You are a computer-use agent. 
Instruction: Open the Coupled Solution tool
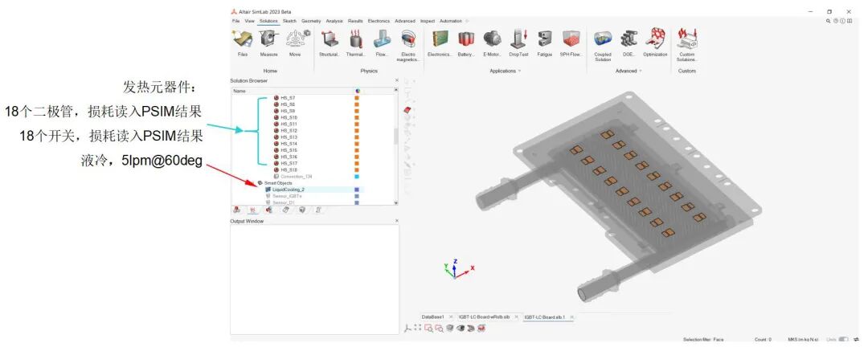(x=602, y=45)
